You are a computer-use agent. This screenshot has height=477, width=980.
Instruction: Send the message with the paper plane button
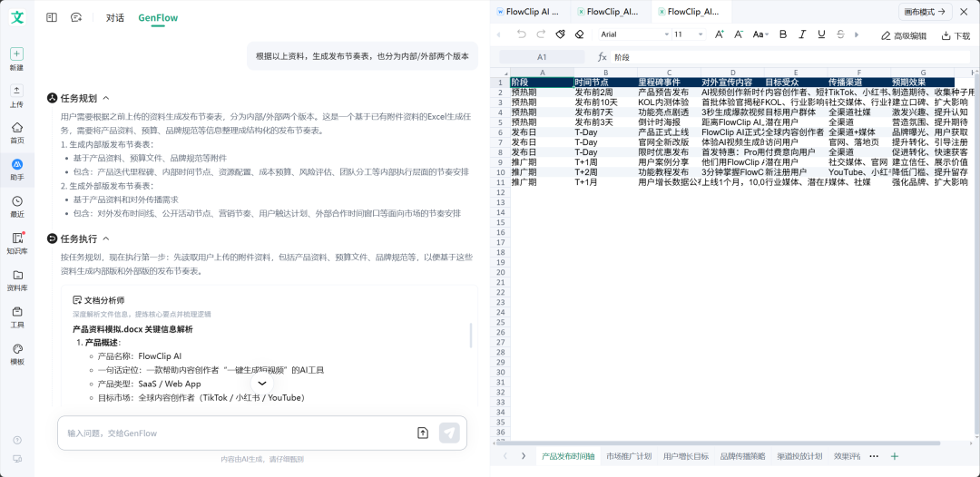[x=449, y=433]
